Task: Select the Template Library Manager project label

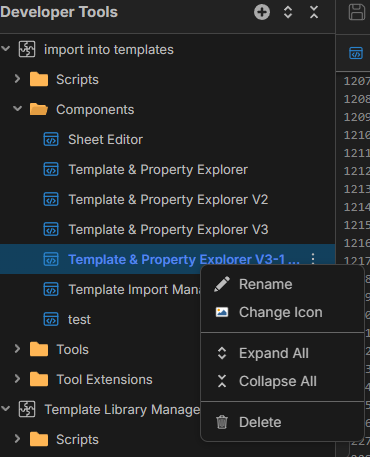Action: tap(122, 410)
